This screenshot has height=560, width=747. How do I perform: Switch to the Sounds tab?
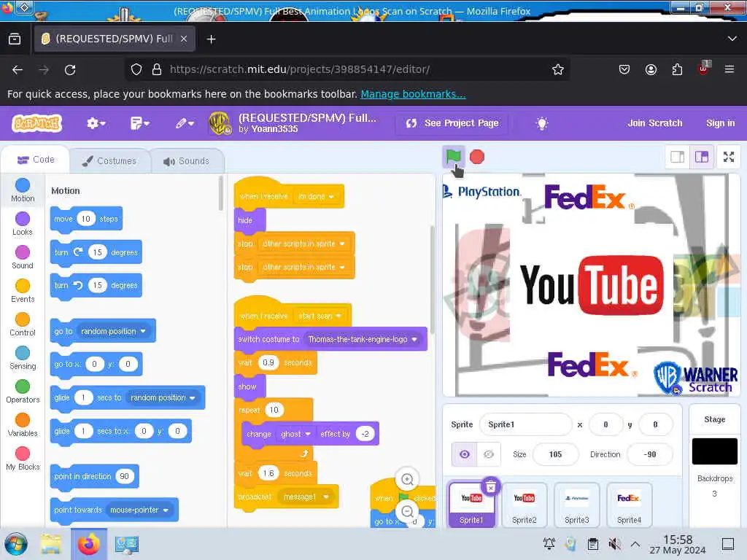[x=187, y=161]
